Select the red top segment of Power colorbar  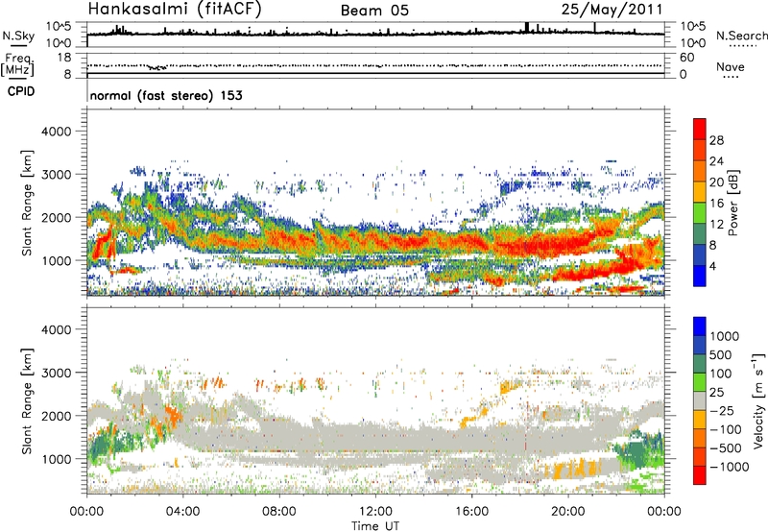click(x=700, y=129)
